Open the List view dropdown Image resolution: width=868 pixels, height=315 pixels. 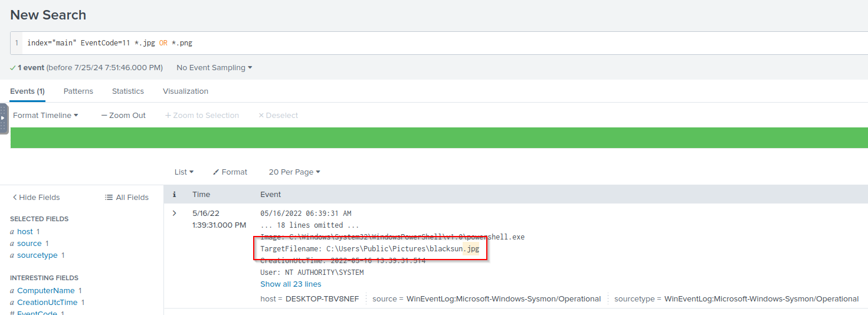coord(184,172)
